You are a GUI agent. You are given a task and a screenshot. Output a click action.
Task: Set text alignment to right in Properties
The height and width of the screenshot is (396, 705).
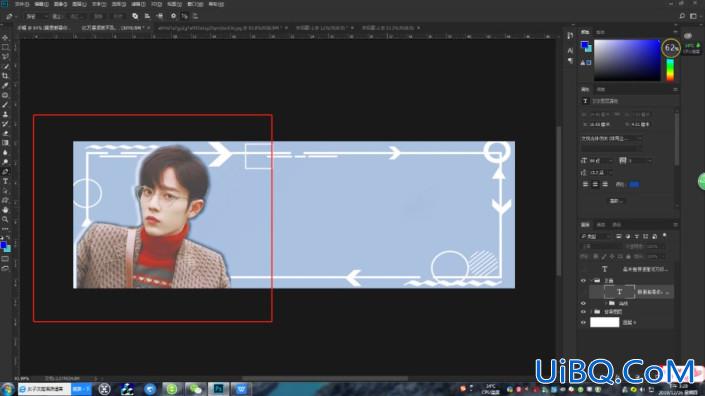click(605, 184)
